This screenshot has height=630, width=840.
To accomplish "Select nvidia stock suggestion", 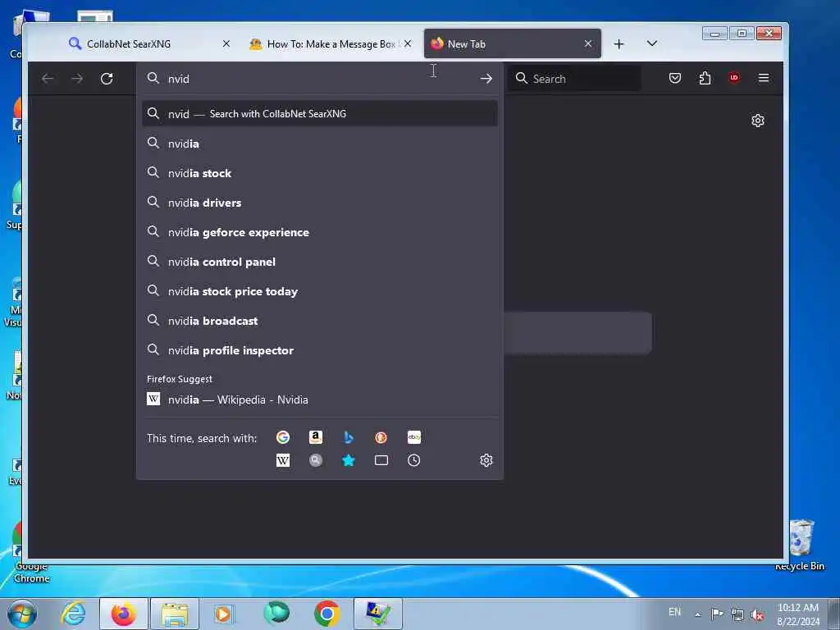I will pos(320,173).
